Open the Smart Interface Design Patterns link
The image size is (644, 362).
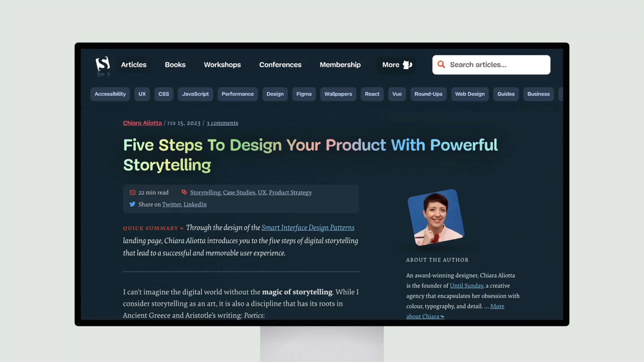(308, 228)
